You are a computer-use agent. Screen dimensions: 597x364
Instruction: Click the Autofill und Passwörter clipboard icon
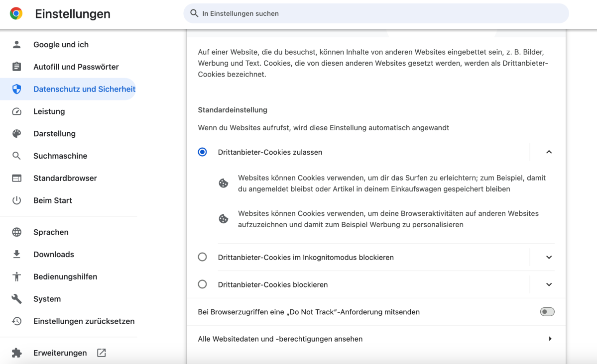pos(17,67)
